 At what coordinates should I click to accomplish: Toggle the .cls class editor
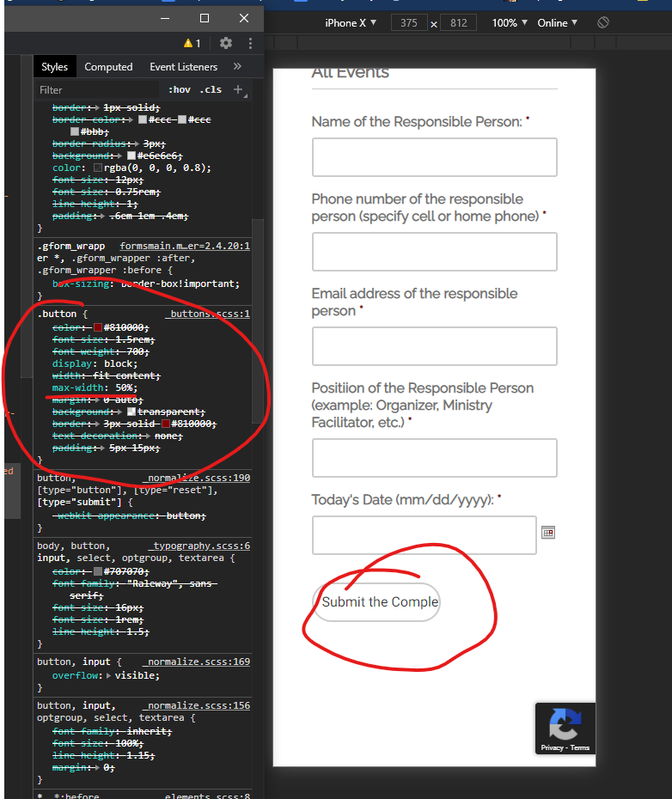tap(211, 89)
